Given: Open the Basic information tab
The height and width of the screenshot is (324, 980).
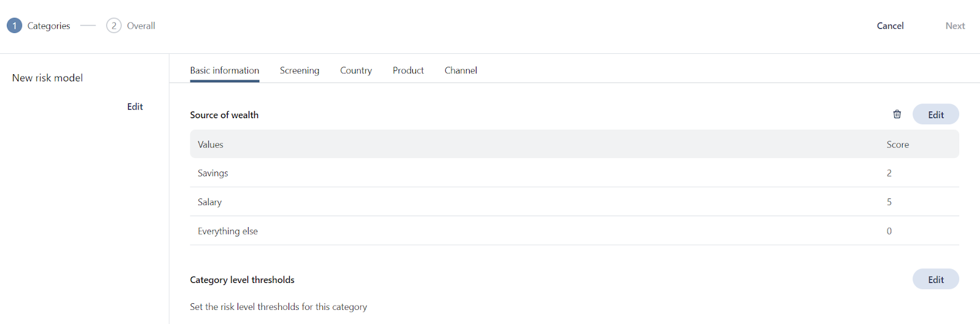Looking at the screenshot, I should point(224,70).
